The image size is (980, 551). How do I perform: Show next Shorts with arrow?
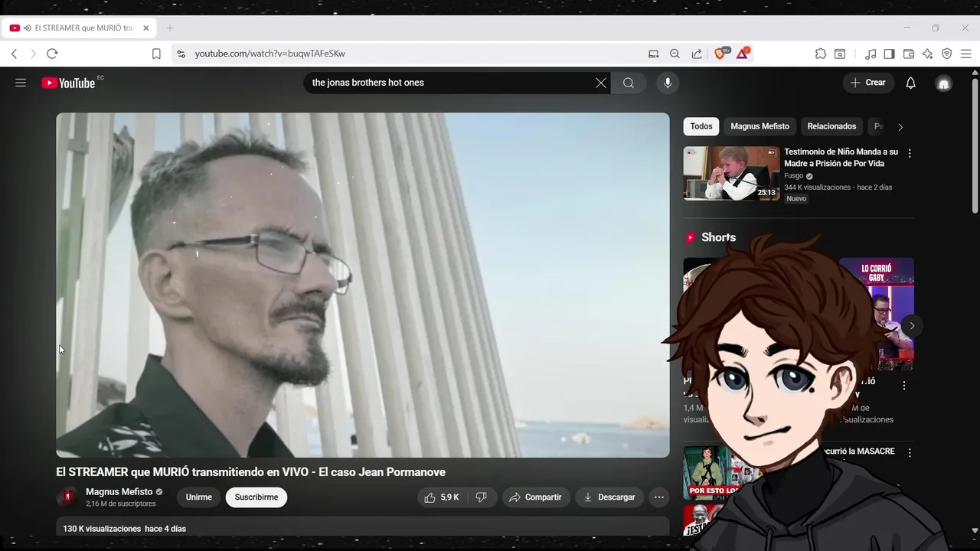tap(912, 326)
